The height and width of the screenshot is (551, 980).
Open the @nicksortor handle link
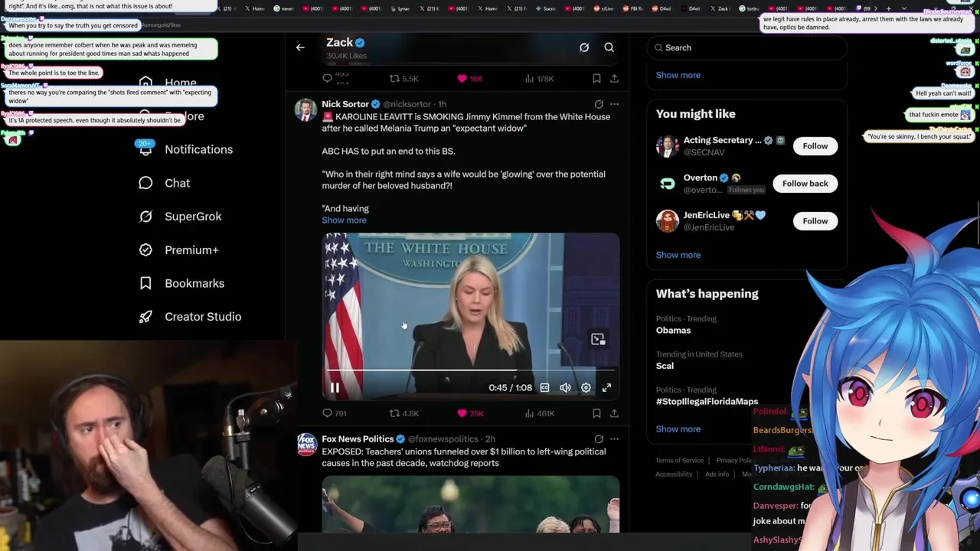407,104
